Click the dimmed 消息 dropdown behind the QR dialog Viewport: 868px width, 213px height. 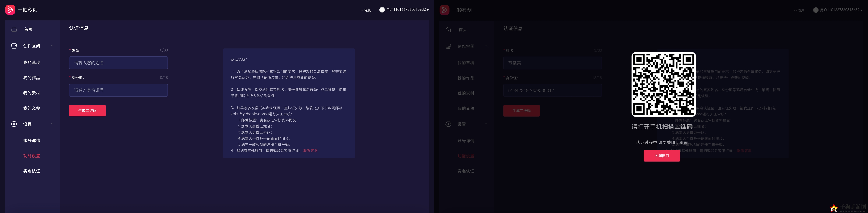(799, 11)
